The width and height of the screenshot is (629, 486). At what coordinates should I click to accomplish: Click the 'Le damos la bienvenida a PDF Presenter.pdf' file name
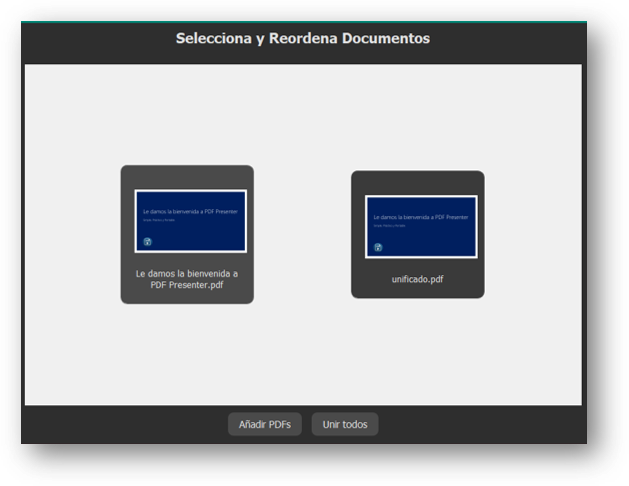tap(187, 279)
